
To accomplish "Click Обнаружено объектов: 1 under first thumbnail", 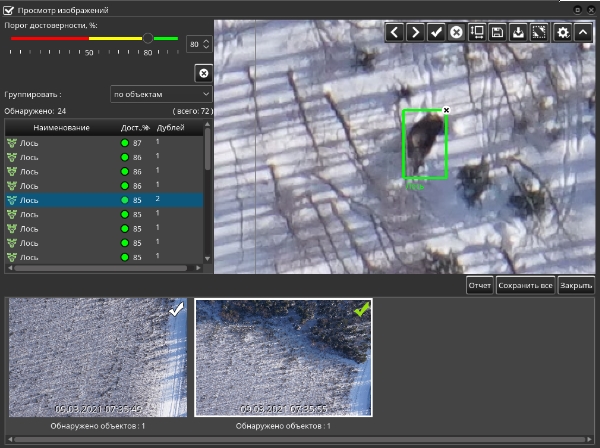I will (98, 426).
